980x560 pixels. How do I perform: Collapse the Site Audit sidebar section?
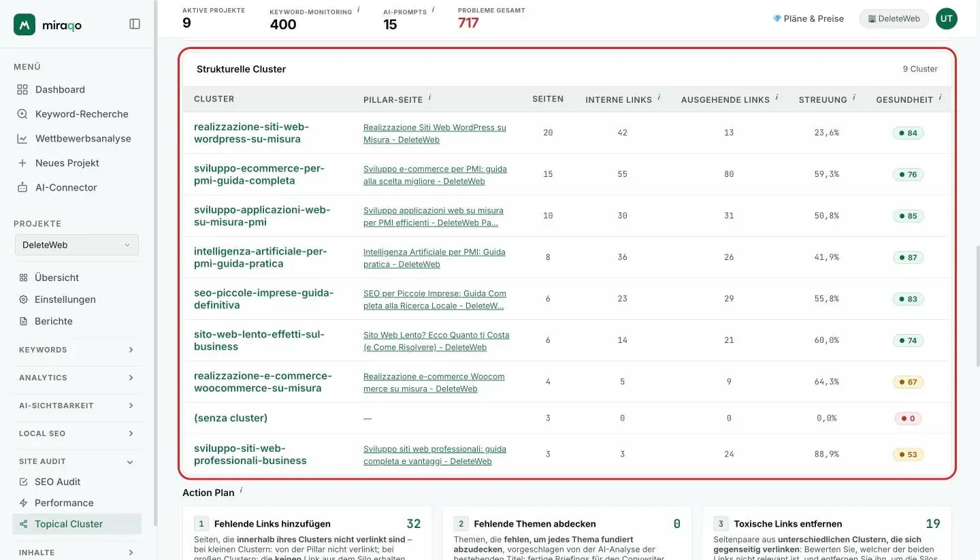pyautogui.click(x=77, y=461)
